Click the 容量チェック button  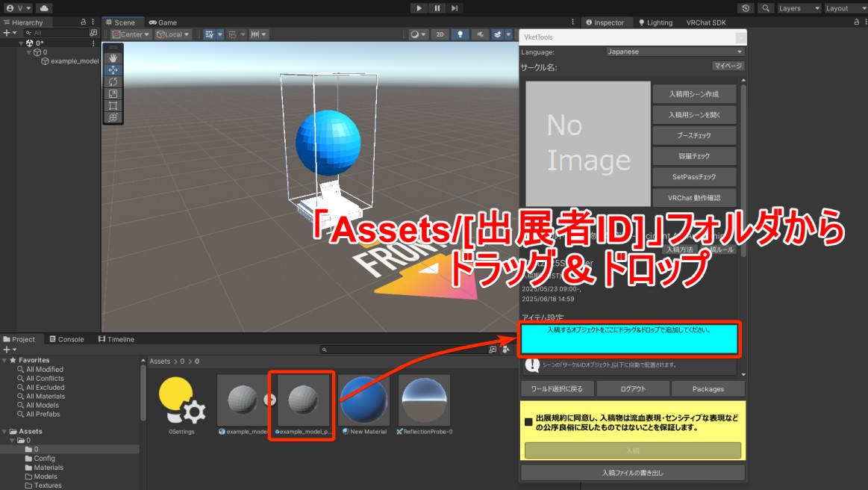694,156
